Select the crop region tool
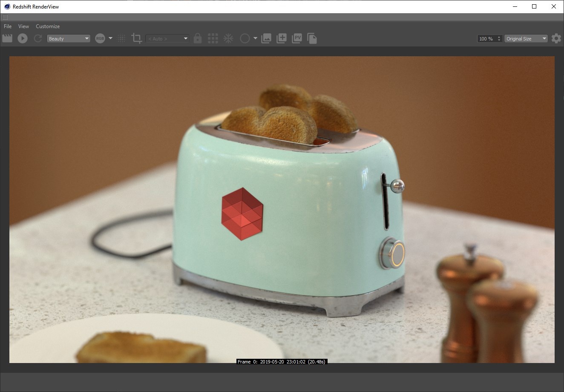The image size is (564, 392). 137,38
